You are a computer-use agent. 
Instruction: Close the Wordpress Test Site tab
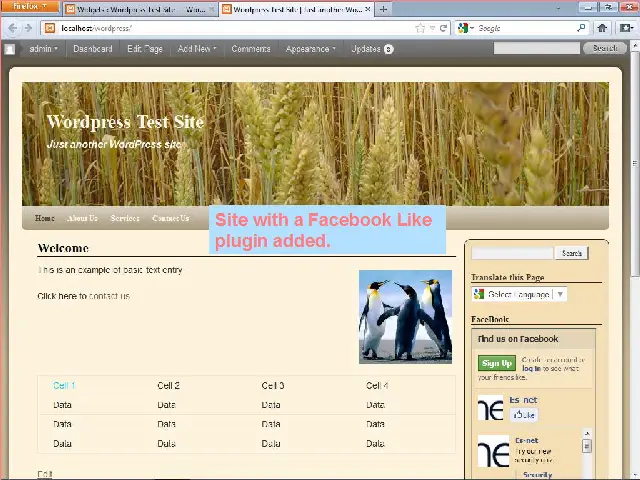pyautogui.click(x=367, y=9)
